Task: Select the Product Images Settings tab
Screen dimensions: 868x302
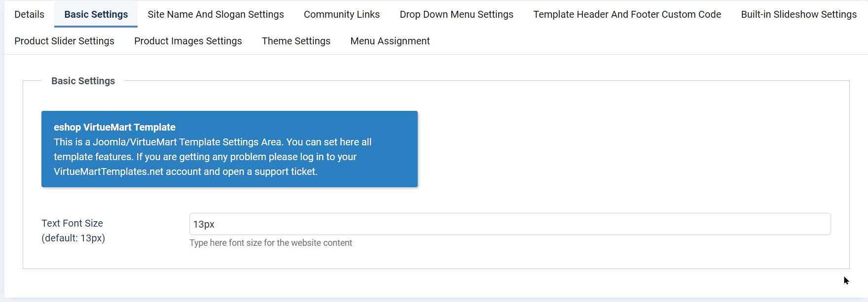Action: [188, 41]
